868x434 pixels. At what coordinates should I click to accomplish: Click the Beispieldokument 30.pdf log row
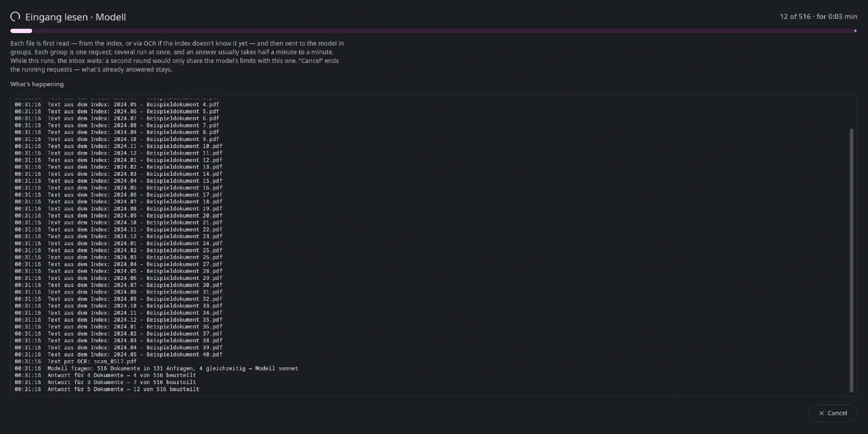118,285
